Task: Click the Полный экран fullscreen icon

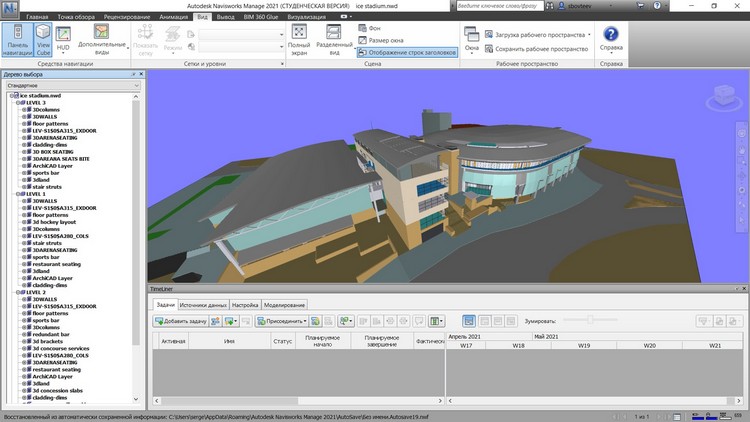Action: (x=299, y=32)
